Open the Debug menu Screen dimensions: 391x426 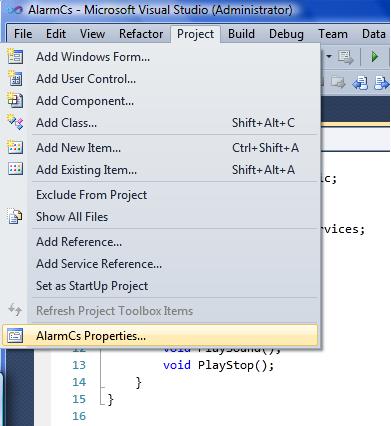point(286,34)
